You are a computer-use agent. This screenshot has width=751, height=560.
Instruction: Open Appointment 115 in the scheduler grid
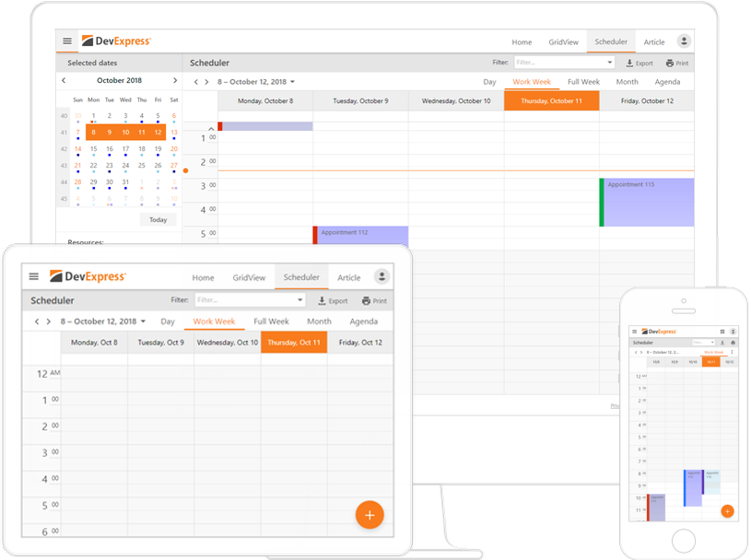coord(645,200)
